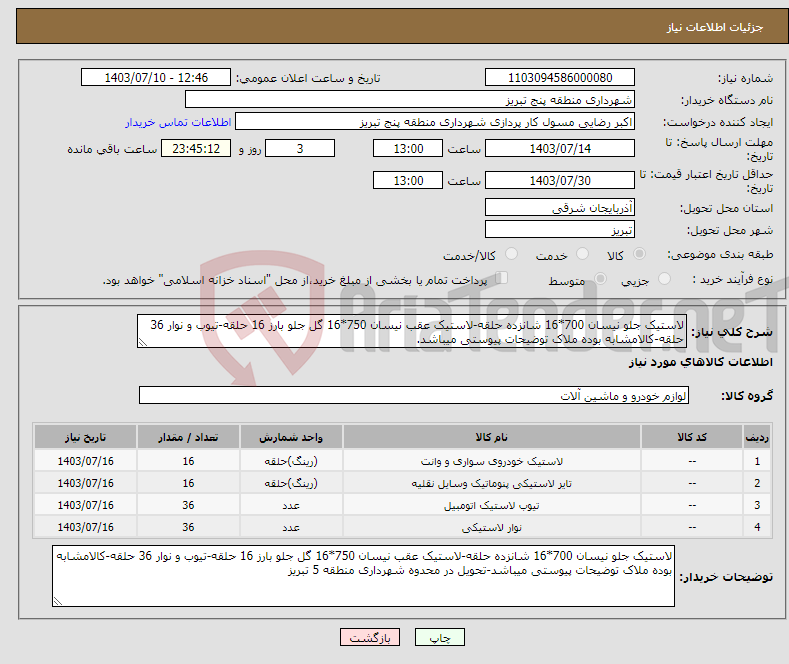The width and height of the screenshot is (789, 664).
Task: Select row نوار لاستیکی
Action: (x=403, y=527)
